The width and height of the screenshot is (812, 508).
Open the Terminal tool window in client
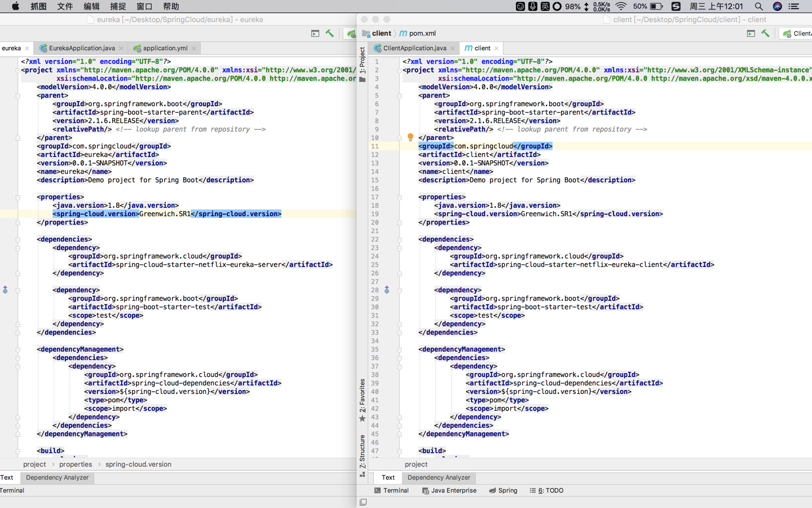(x=391, y=491)
